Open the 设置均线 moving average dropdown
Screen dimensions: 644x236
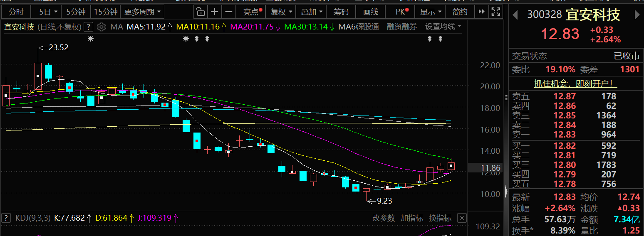tap(443, 27)
